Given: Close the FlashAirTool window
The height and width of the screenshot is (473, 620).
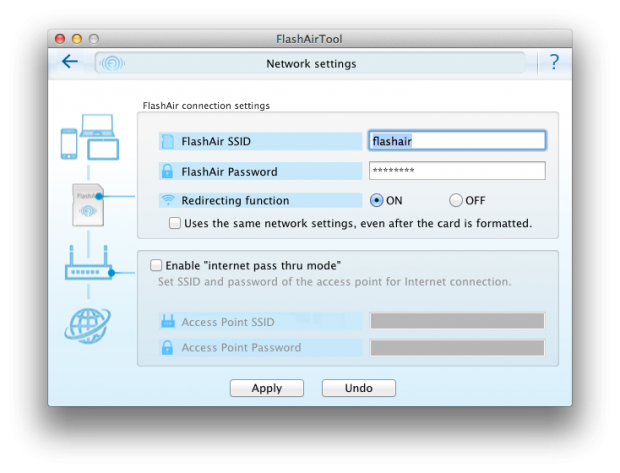Looking at the screenshot, I should click(60, 39).
